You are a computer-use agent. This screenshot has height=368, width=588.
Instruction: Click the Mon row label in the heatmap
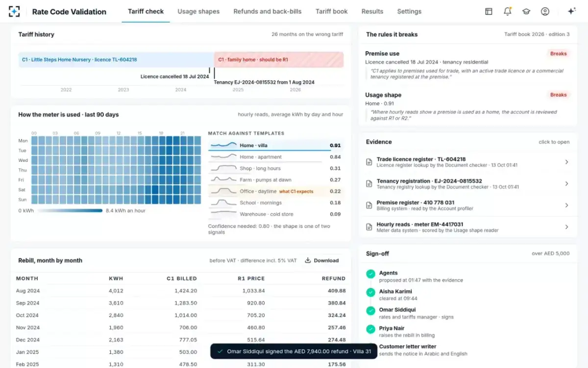point(23,141)
